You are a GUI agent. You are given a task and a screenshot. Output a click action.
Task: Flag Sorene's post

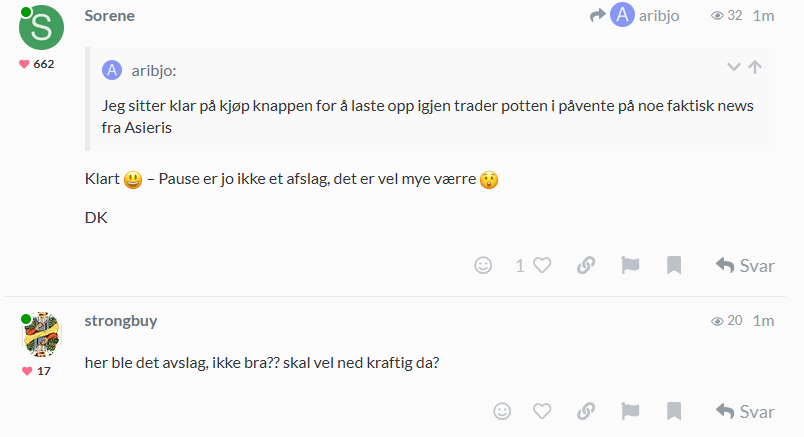(630, 265)
